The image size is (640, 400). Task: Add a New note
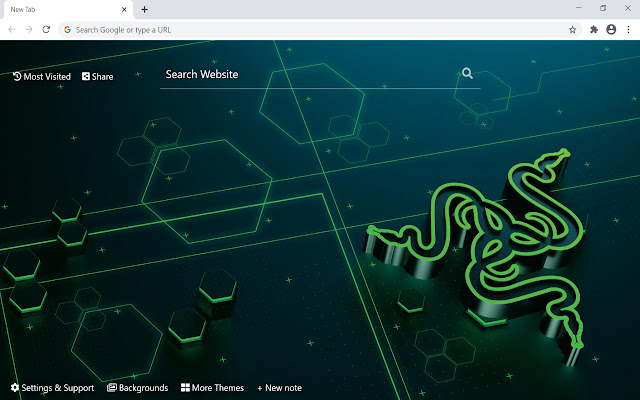tap(280, 388)
